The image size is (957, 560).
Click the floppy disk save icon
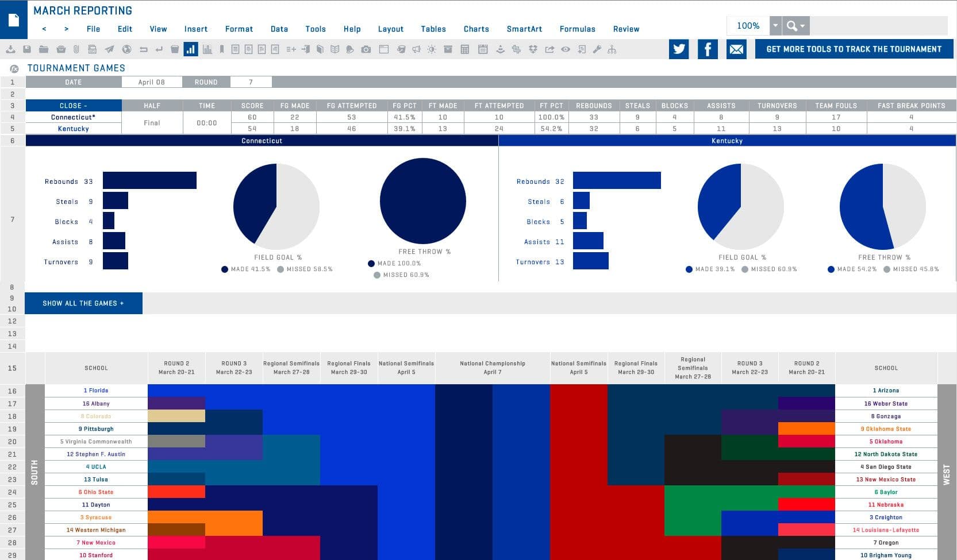point(26,49)
